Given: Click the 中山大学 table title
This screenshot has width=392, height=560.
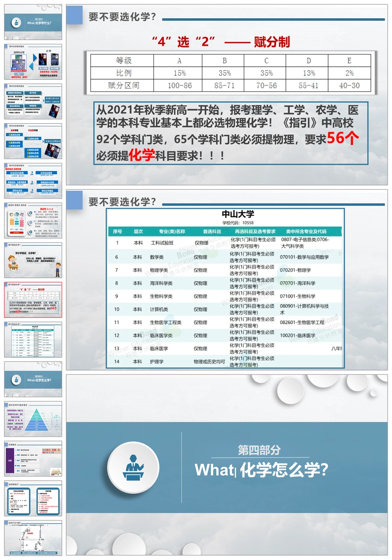Looking at the screenshot, I should [x=238, y=214].
